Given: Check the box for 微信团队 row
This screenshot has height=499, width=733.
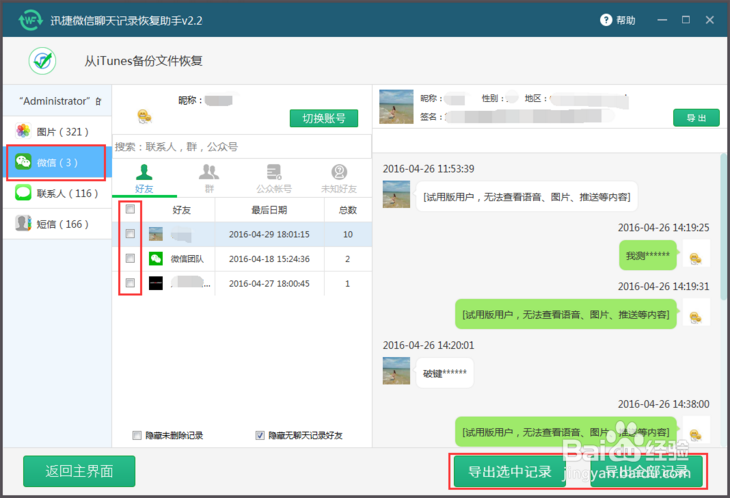Looking at the screenshot, I should pyautogui.click(x=130, y=259).
